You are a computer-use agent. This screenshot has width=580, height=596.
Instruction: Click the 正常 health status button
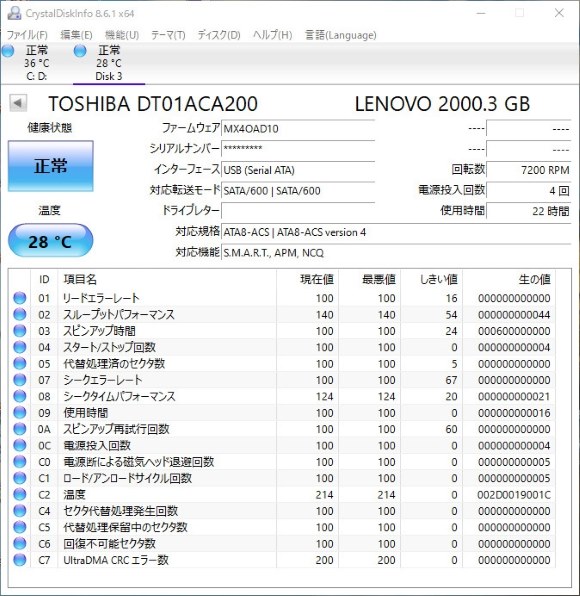click(51, 166)
